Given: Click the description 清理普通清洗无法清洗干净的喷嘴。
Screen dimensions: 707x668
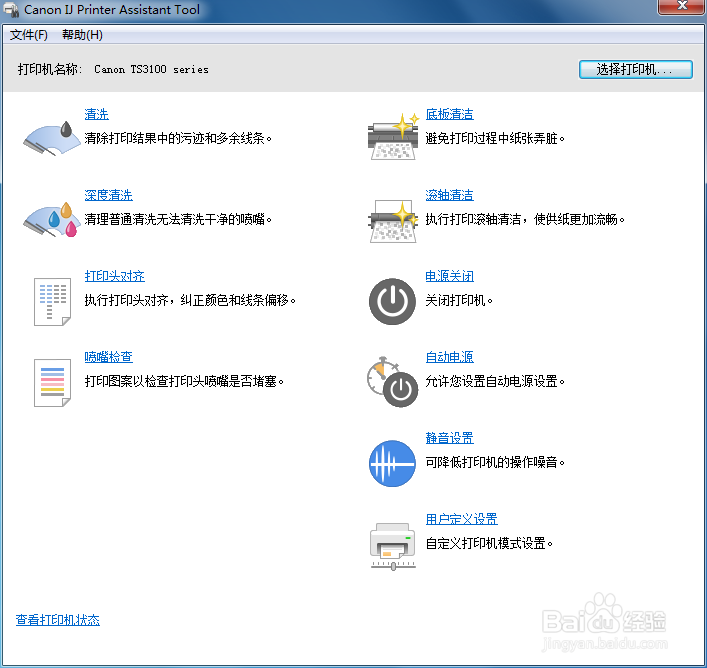Looking at the screenshot, I should pyautogui.click(x=179, y=219).
